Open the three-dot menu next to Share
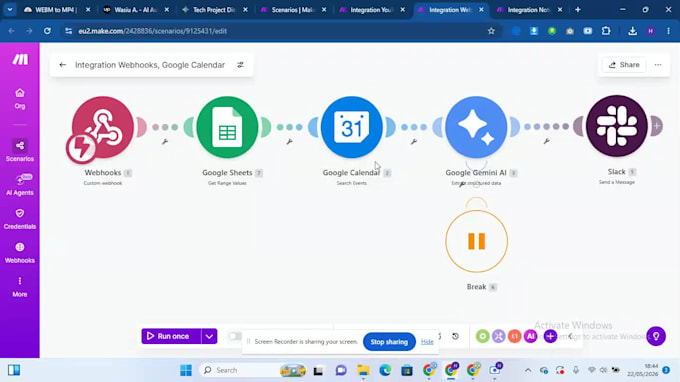 click(x=658, y=65)
